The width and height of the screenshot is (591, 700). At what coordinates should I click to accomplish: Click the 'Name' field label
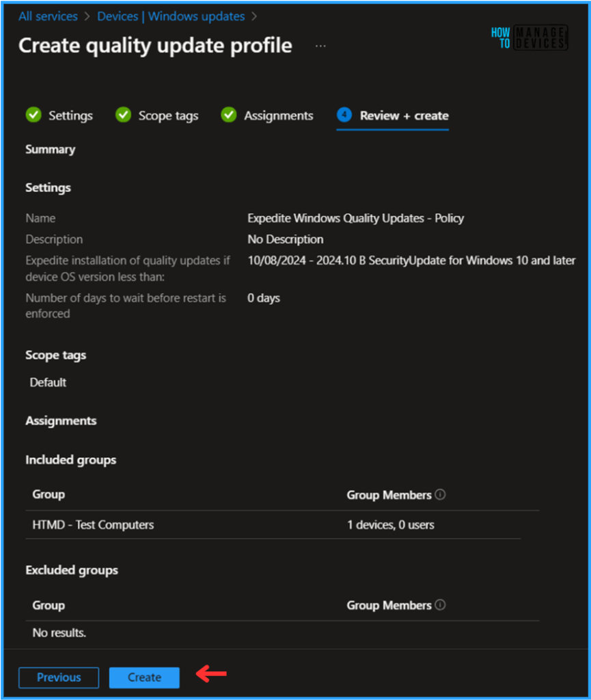[40, 218]
